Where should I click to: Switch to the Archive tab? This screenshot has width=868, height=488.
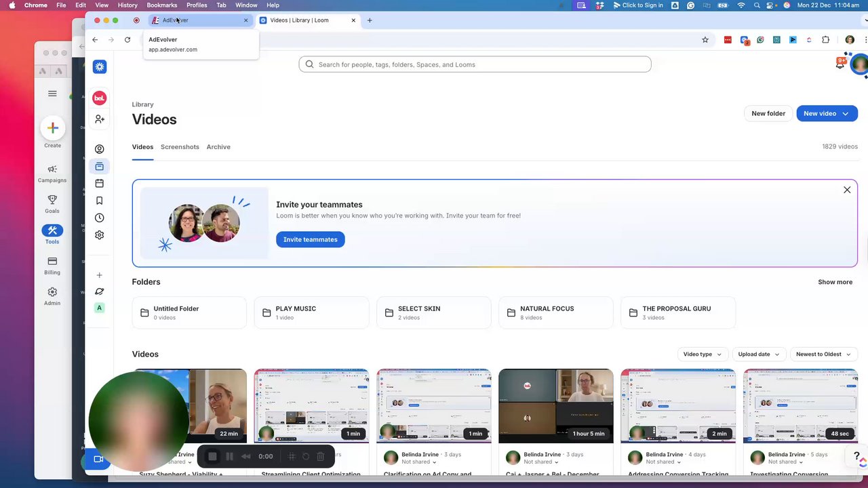(218, 147)
